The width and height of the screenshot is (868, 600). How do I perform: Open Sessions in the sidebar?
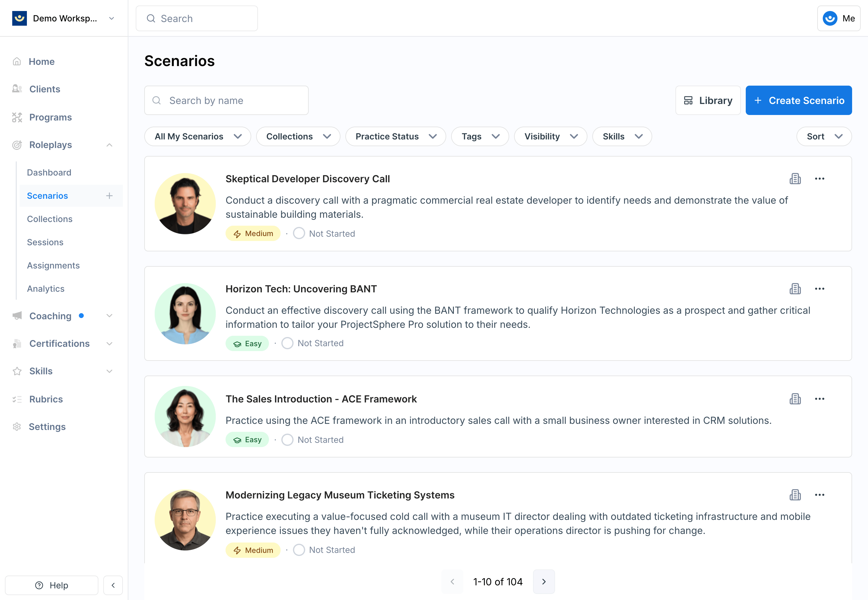[x=45, y=242]
